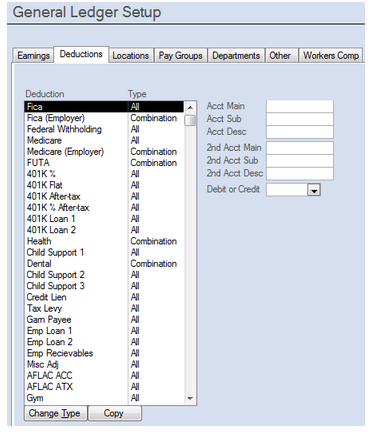Select the Child Support 1 row
Viewport: 370px width, 432px height.
pyautogui.click(x=104, y=252)
